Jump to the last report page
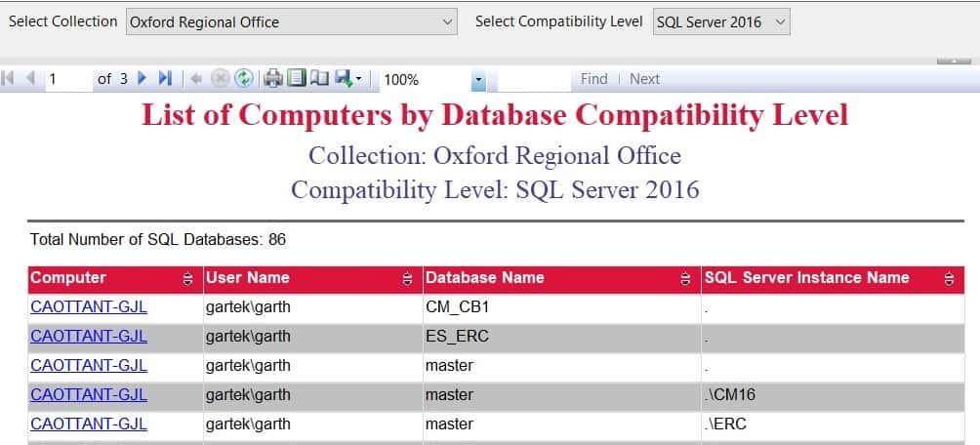Screen dimensions: 980x445 [x=165, y=79]
